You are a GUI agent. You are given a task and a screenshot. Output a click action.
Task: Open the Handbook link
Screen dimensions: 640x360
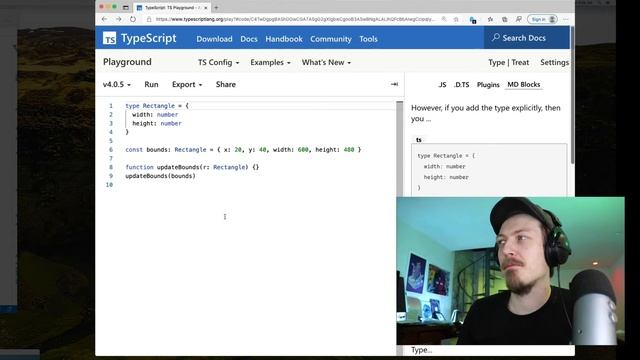coord(284,39)
